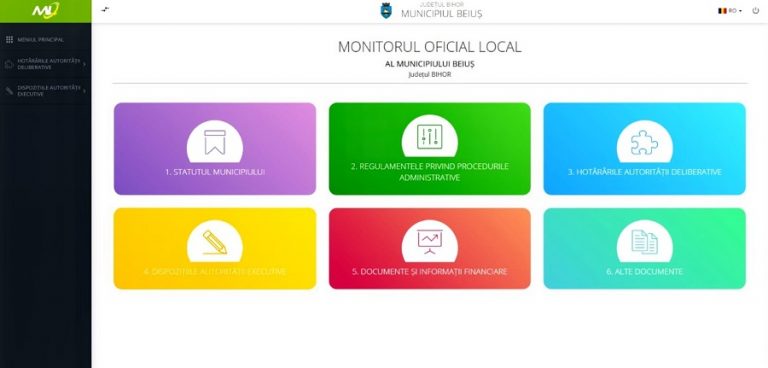Open the 1. Statutul Municipiului card
The width and height of the screenshot is (768, 368).
[x=215, y=148]
